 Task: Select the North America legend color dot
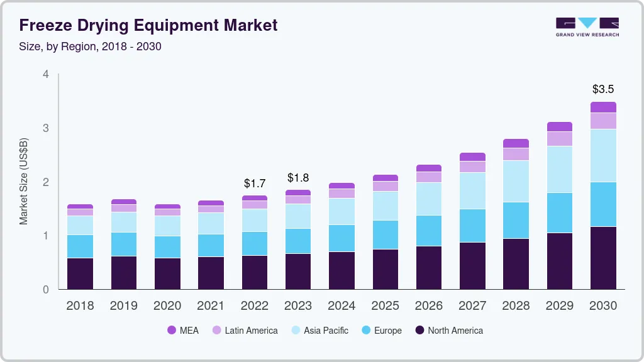tap(420, 330)
